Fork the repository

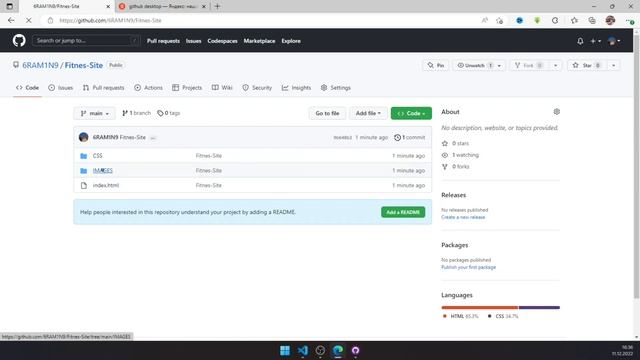tap(529, 65)
